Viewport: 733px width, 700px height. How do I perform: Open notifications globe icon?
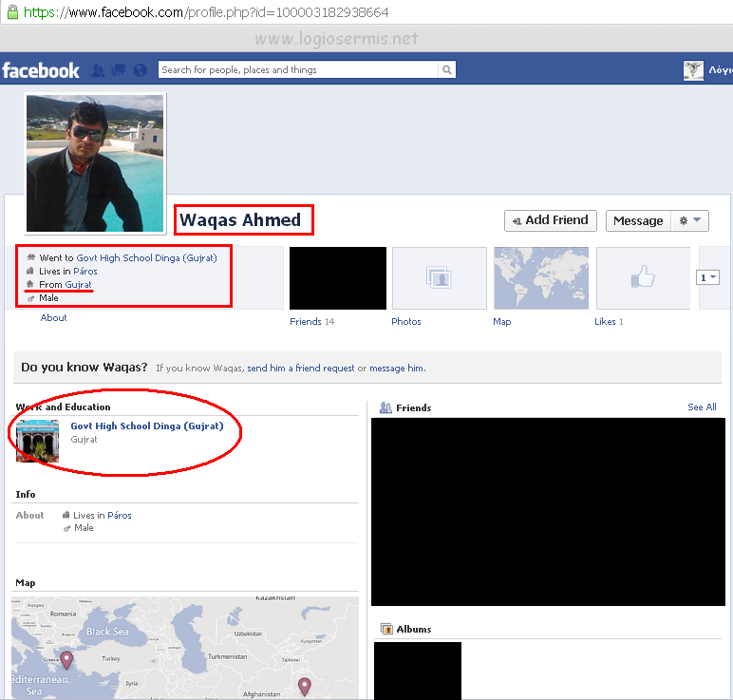click(140, 70)
